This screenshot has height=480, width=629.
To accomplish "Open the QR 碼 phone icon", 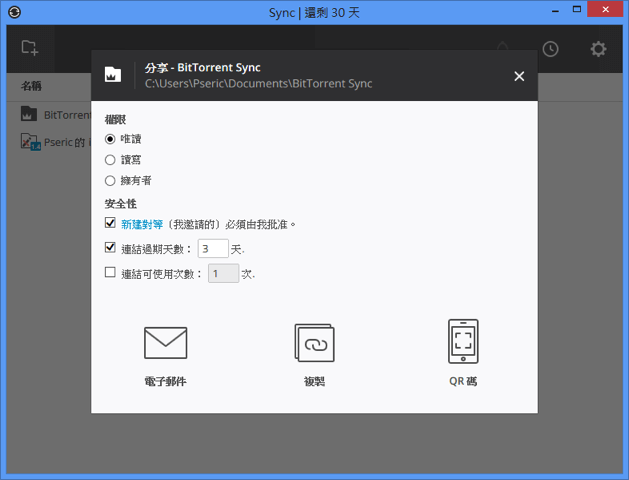I will [463, 341].
